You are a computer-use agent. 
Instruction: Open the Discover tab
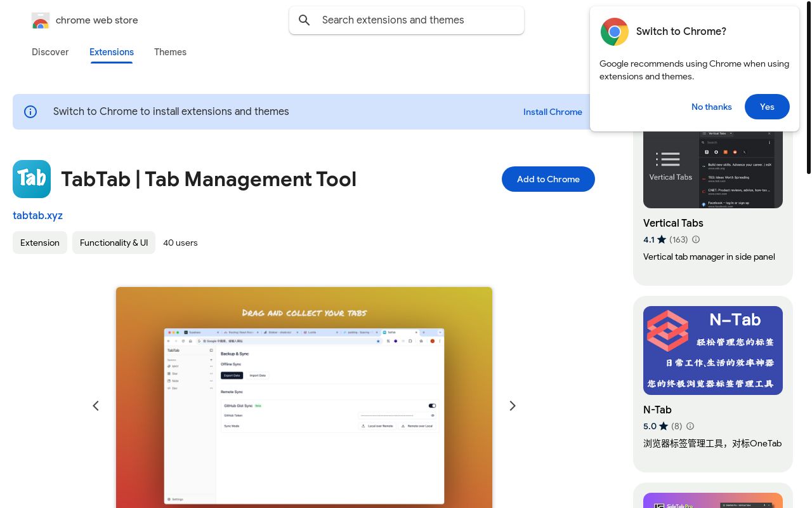click(x=50, y=52)
